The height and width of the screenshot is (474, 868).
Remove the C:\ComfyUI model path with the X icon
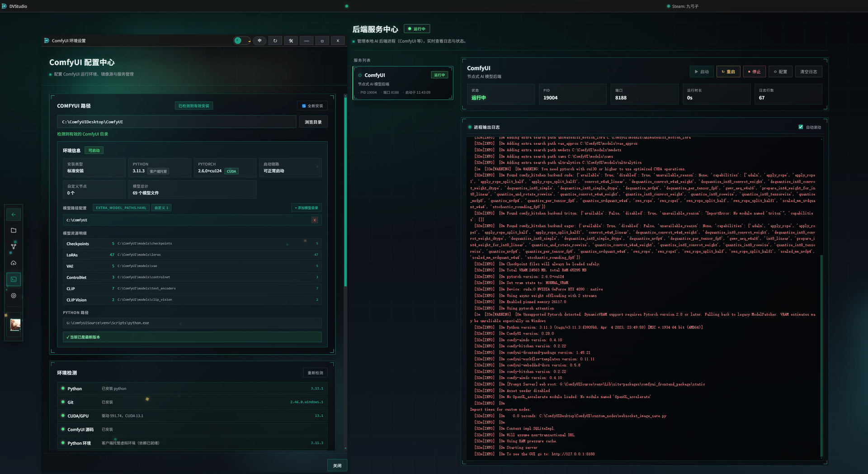click(x=315, y=220)
